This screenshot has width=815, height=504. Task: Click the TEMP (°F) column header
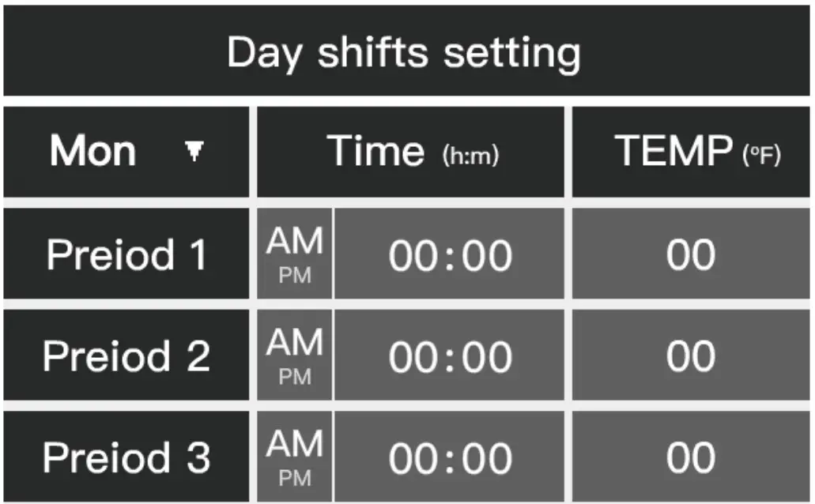tap(690, 150)
